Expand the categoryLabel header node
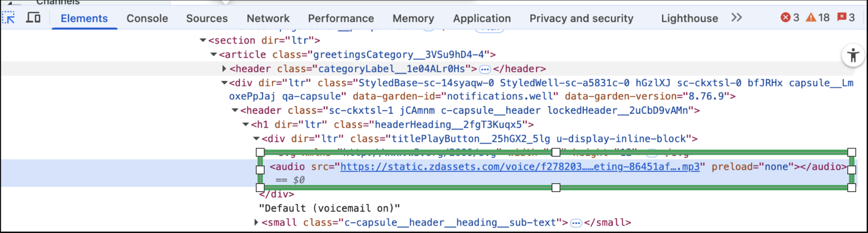 tap(224, 69)
